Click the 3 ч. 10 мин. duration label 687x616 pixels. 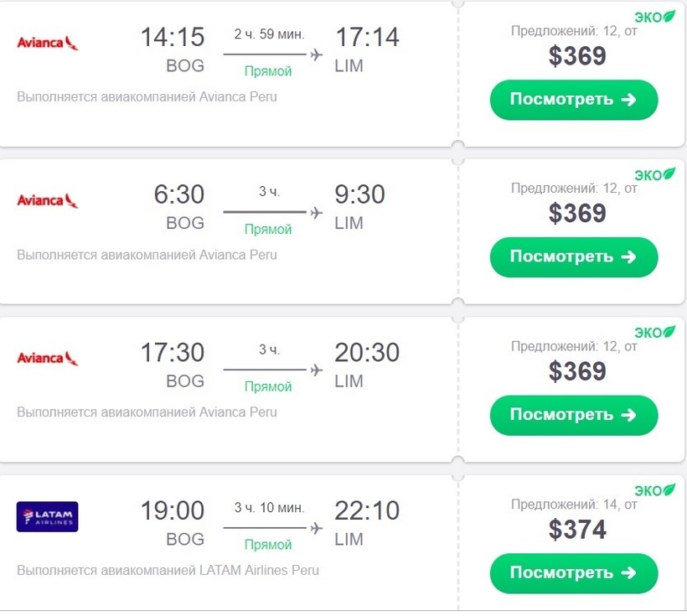(x=269, y=508)
